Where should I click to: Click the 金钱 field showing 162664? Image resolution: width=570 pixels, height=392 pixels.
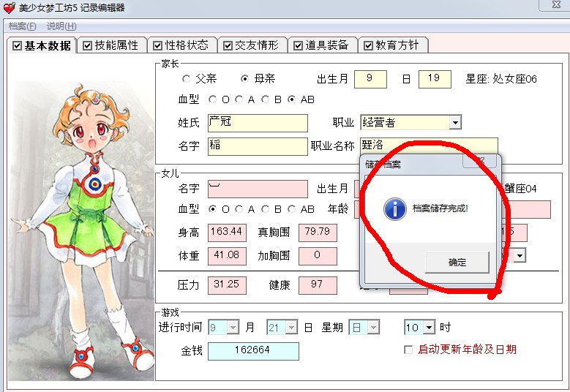pyautogui.click(x=253, y=350)
